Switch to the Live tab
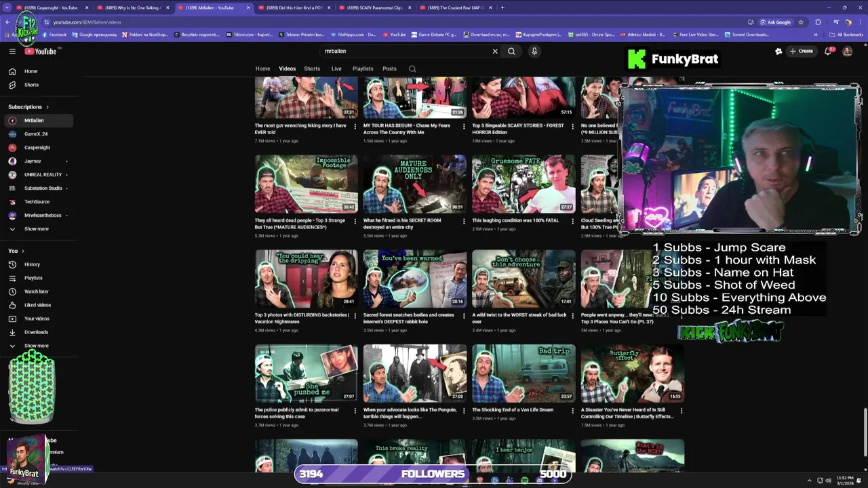Image resolution: width=868 pixels, height=488 pixels. (336, 68)
